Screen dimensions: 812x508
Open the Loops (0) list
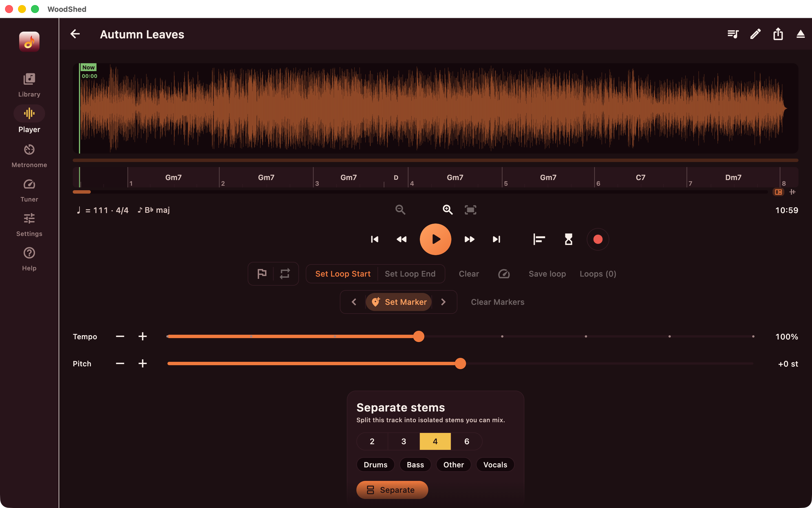(598, 274)
